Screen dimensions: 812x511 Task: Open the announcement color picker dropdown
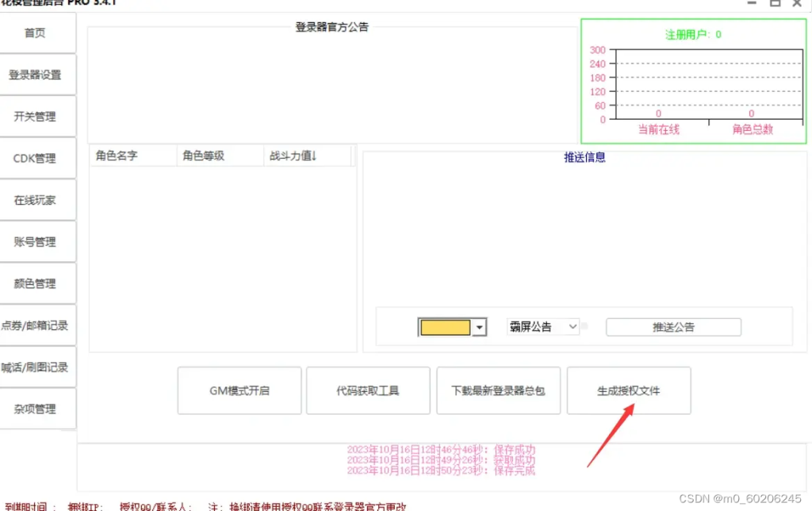479,326
